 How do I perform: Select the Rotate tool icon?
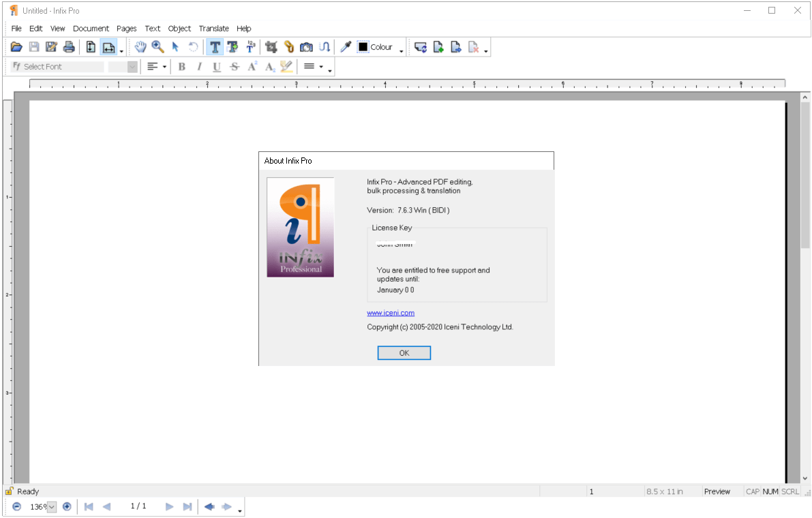click(x=193, y=47)
